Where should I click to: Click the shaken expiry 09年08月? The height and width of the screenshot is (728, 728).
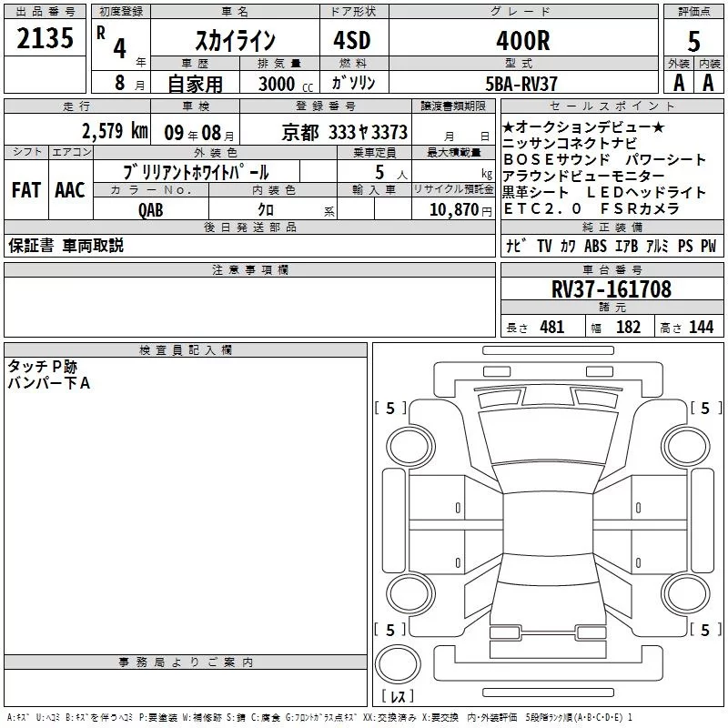(x=199, y=133)
